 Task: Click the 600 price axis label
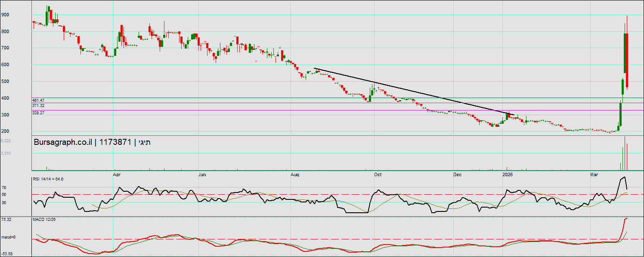click(x=5, y=65)
